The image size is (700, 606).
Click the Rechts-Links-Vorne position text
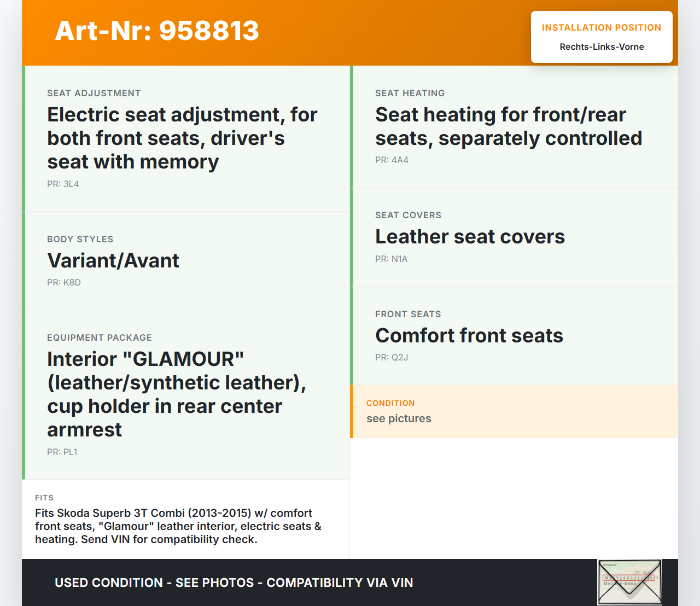(x=602, y=47)
